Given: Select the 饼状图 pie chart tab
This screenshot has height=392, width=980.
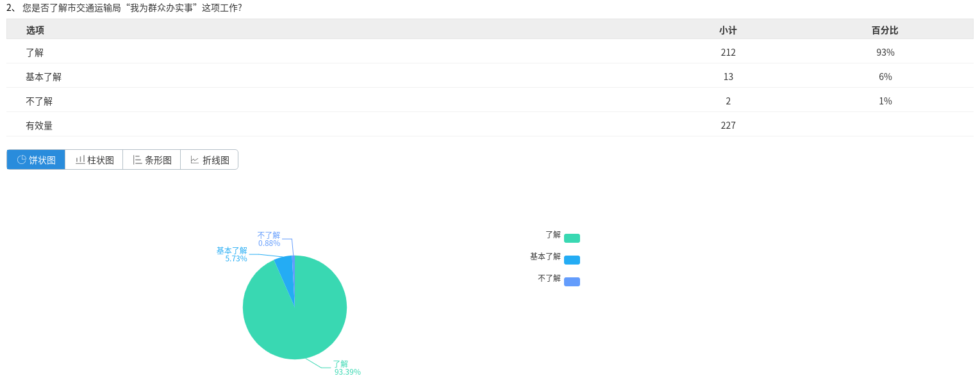Looking at the screenshot, I should click(36, 159).
